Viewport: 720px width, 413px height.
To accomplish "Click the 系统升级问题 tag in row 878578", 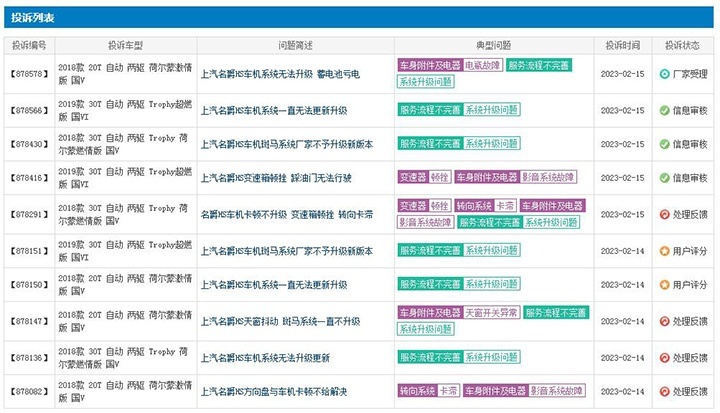I will click(x=426, y=82).
